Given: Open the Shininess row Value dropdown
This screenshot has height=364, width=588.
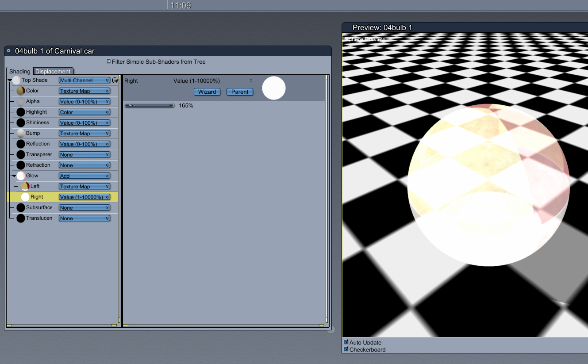Looking at the screenshot, I should pyautogui.click(x=85, y=123).
